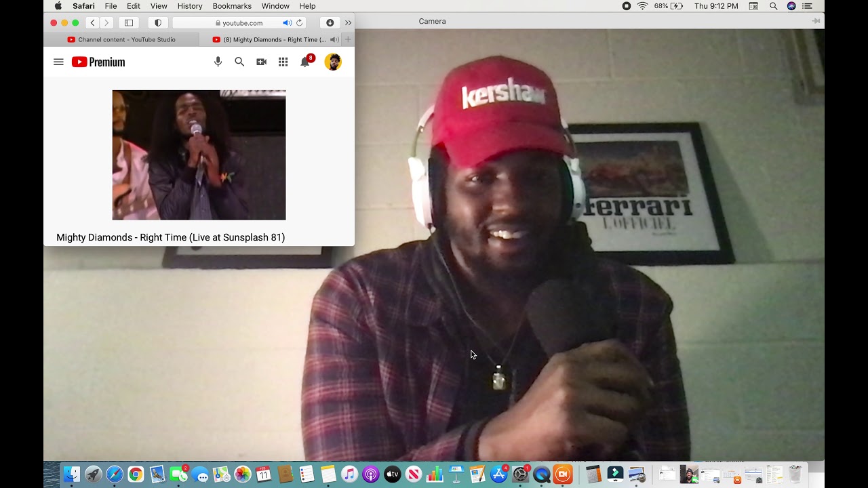Open System Preferences from the Dock
The width and height of the screenshot is (868, 488).
pos(520,474)
